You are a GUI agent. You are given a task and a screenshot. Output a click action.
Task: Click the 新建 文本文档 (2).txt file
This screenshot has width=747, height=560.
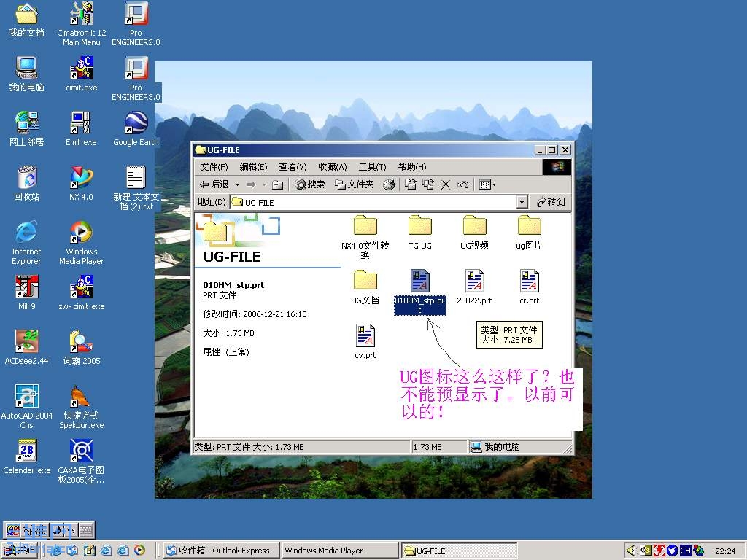click(136, 188)
